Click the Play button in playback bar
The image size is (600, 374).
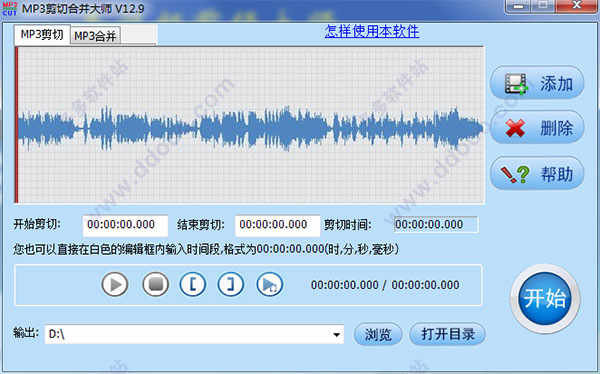pos(115,284)
